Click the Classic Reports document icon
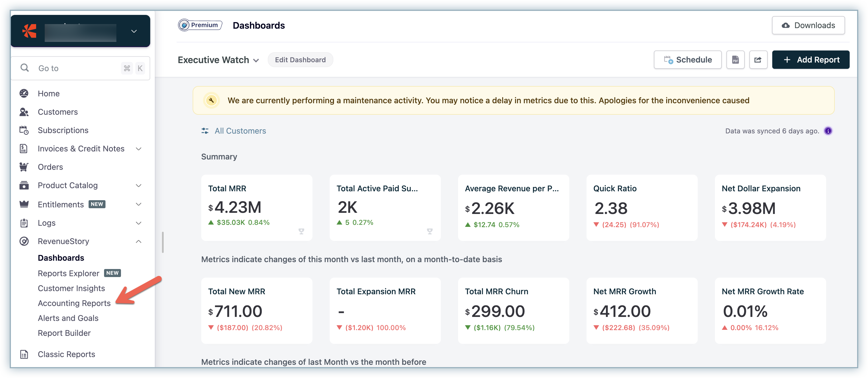This screenshot has width=868, height=378. (24, 354)
